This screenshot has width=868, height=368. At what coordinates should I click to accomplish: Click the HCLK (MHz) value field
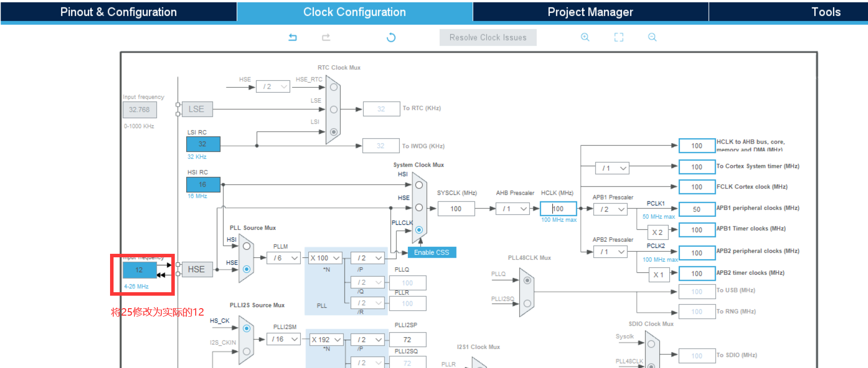coord(558,209)
